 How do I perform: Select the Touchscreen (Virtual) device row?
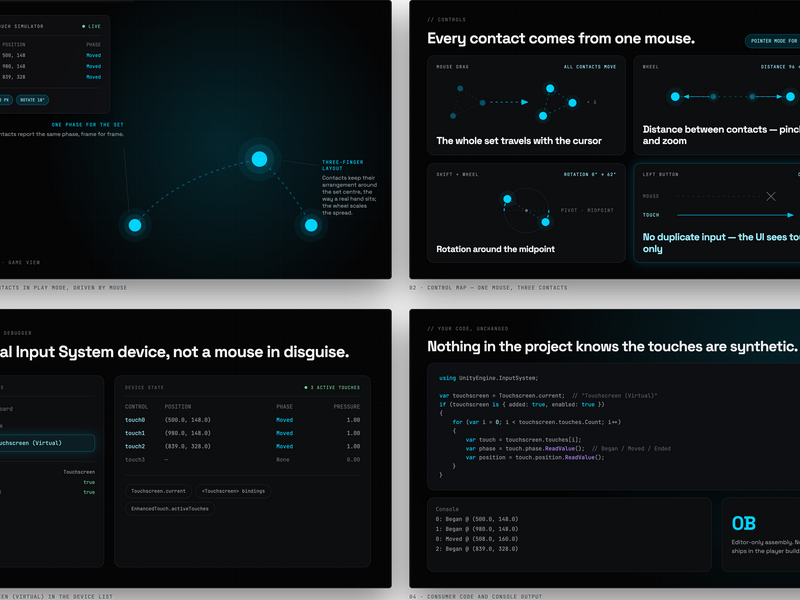pyautogui.click(x=47, y=443)
